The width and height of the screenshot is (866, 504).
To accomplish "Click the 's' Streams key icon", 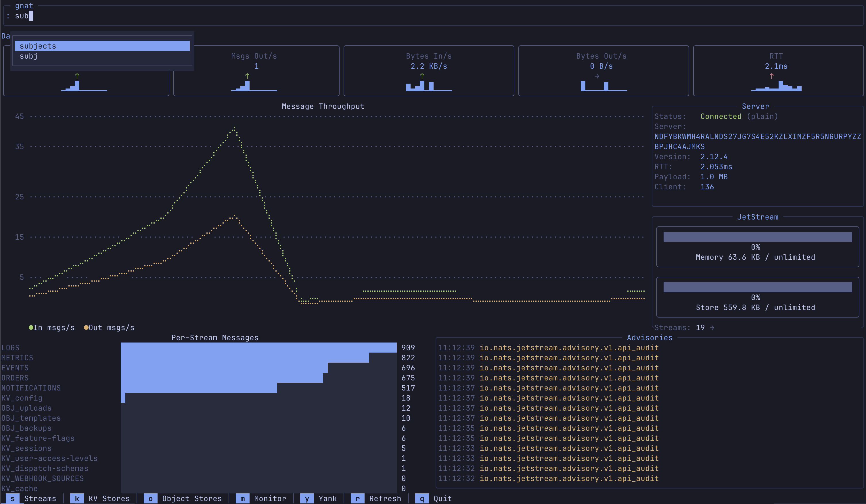I will pos(13,499).
